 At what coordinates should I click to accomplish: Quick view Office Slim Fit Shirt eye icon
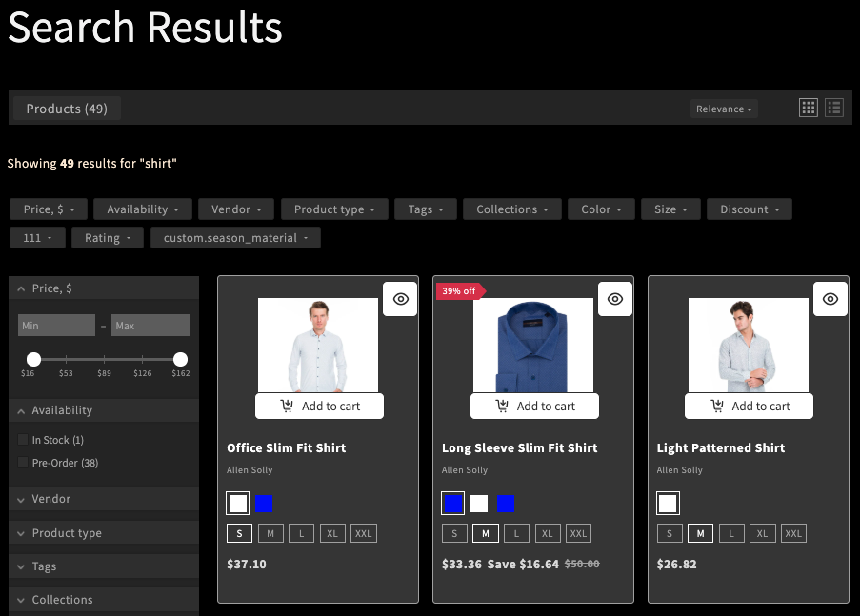[x=401, y=299]
